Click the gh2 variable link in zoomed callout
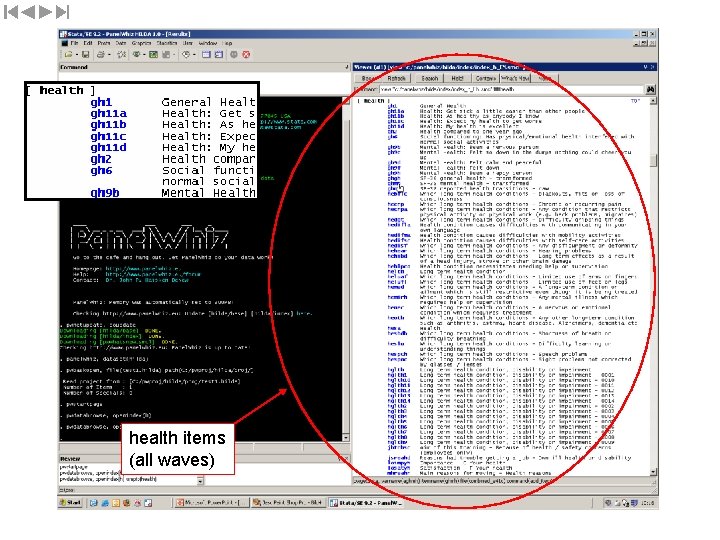 [x=101, y=159]
